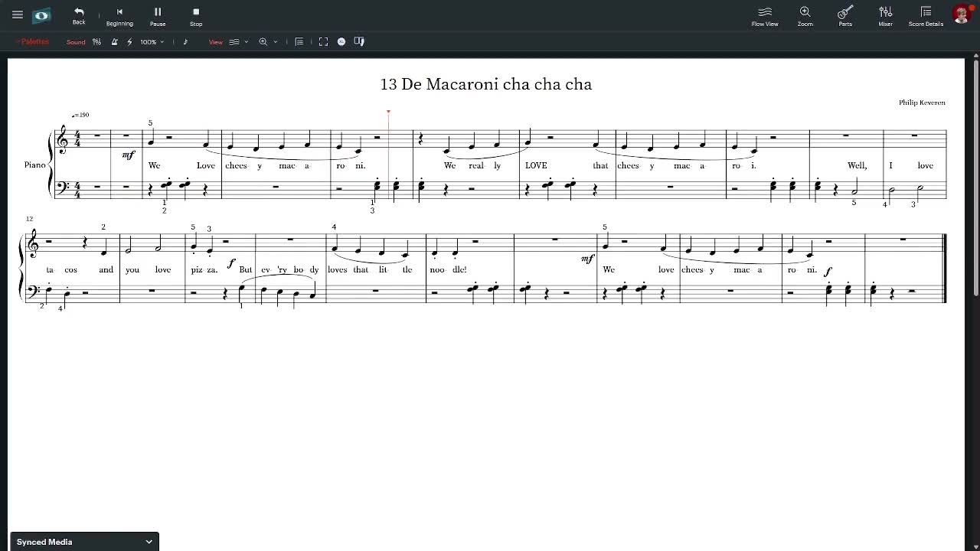Pause the score playback
The height and width of the screenshot is (551, 980).
(x=158, y=15)
